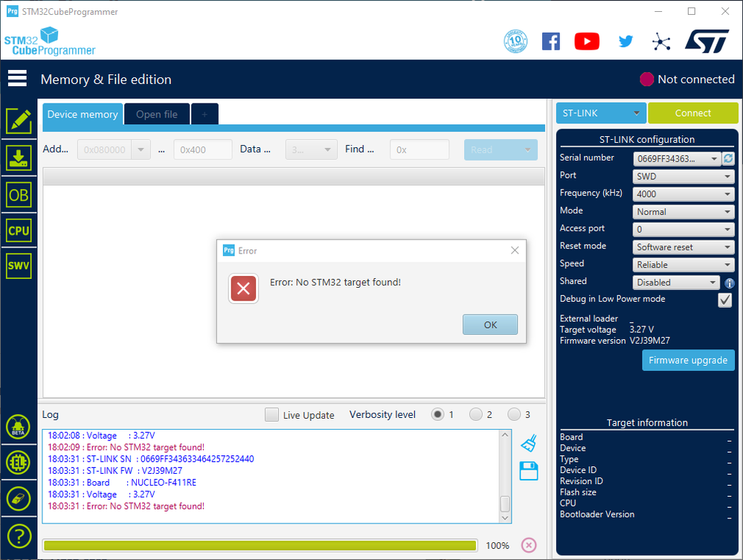Viewport: 743px width, 560px height.
Task: Show Shared mode info icon
Action: coord(730,283)
